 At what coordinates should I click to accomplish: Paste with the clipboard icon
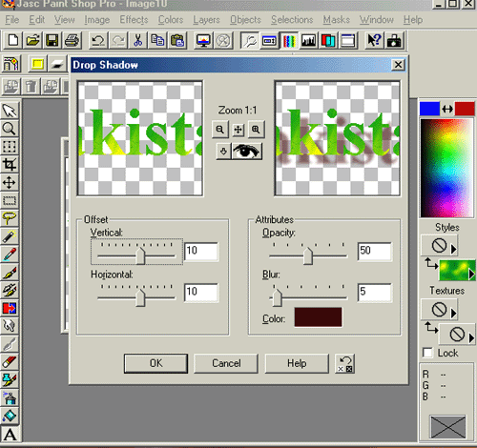click(x=177, y=40)
